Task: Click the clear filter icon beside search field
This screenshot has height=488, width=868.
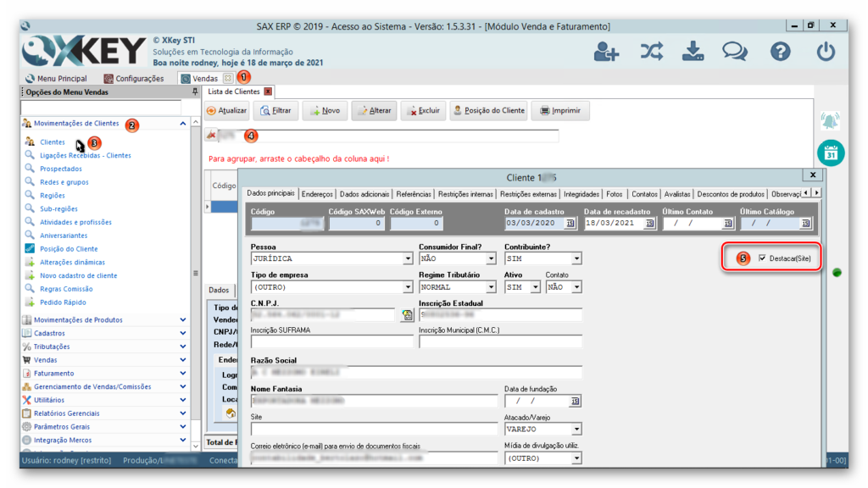Action: click(211, 135)
